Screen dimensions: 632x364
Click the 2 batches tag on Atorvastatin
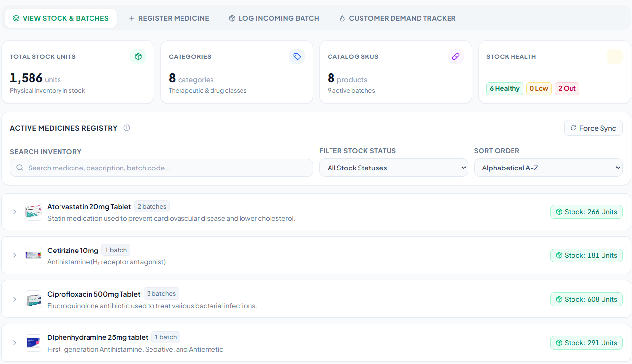coord(152,207)
